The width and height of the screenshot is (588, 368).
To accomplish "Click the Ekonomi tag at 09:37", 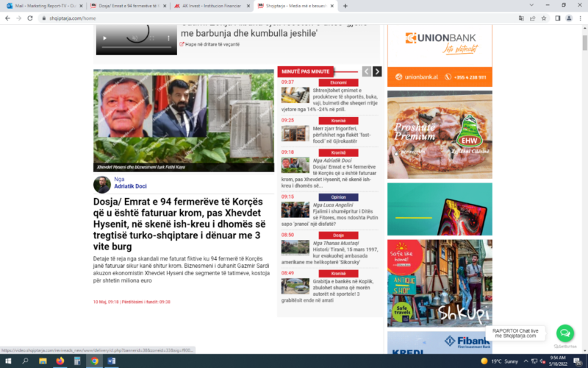I will [338, 82].
